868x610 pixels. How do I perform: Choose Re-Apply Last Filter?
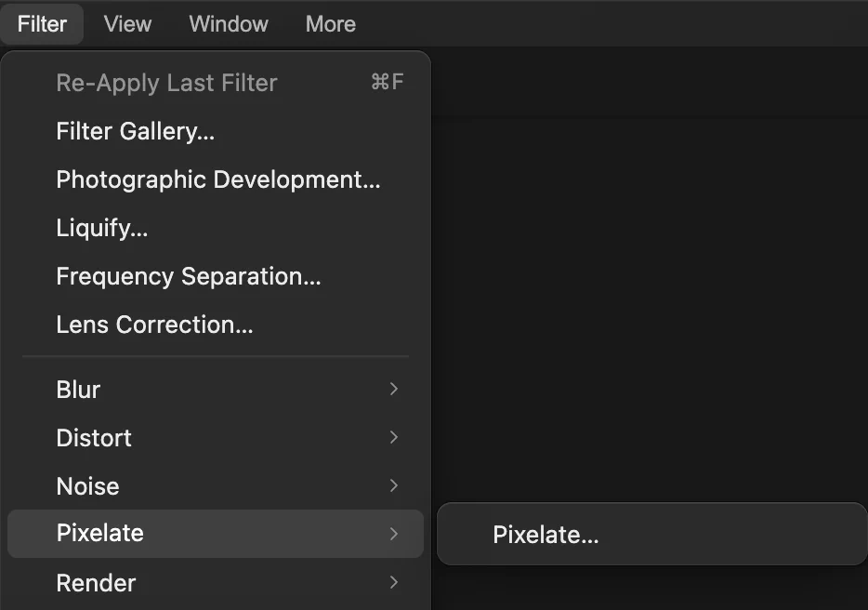coord(216,83)
